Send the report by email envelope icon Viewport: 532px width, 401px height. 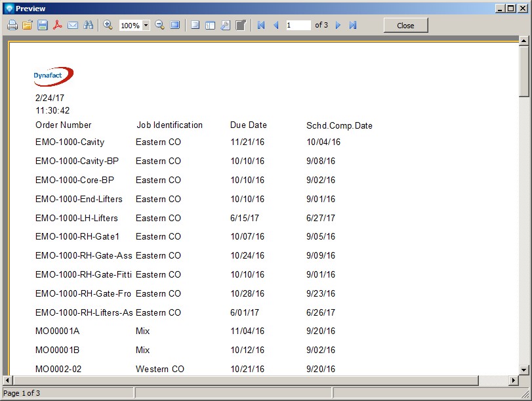(73, 25)
